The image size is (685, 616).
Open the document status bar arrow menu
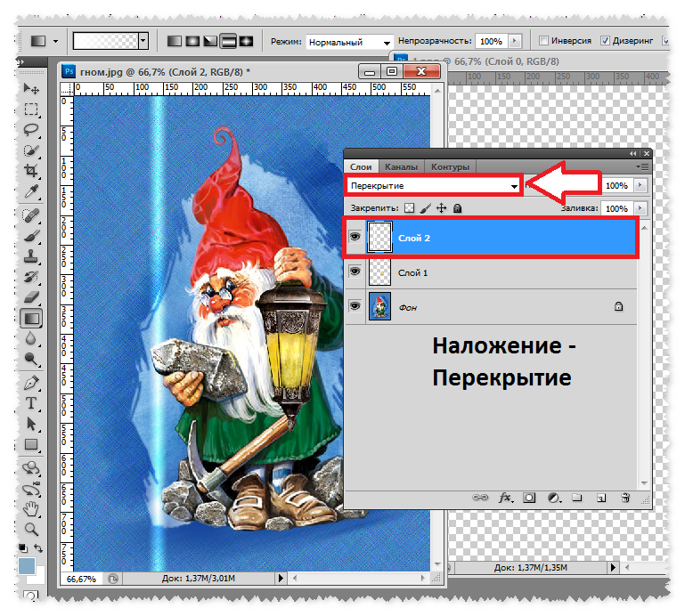tap(281, 578)
